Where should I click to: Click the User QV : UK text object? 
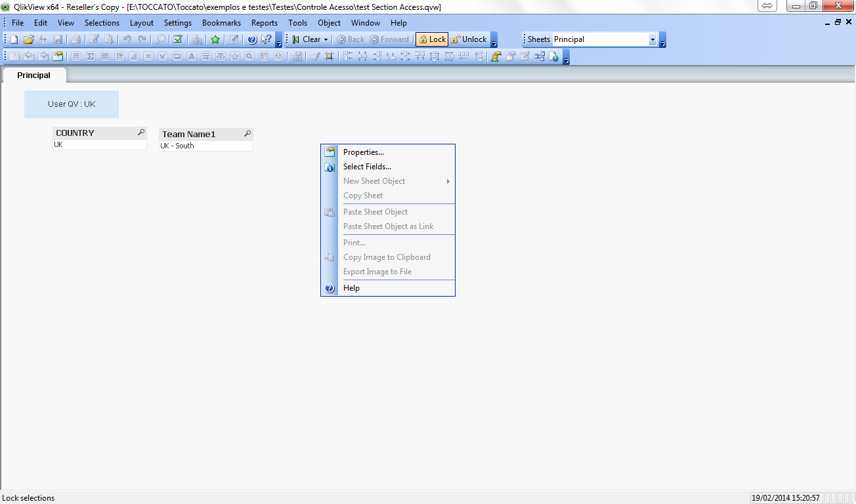click(x=72, y=104)
